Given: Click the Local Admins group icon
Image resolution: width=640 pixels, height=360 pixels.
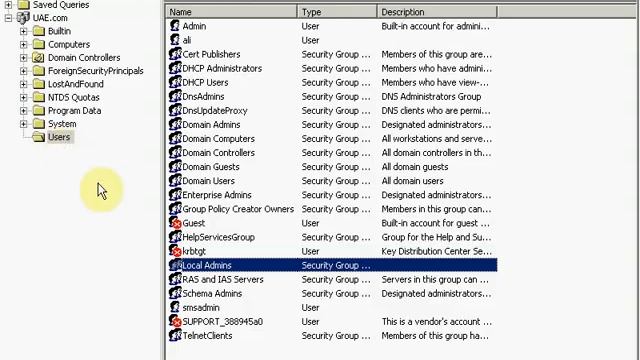Looking at the screenshot, I should [x=175, y=265].
